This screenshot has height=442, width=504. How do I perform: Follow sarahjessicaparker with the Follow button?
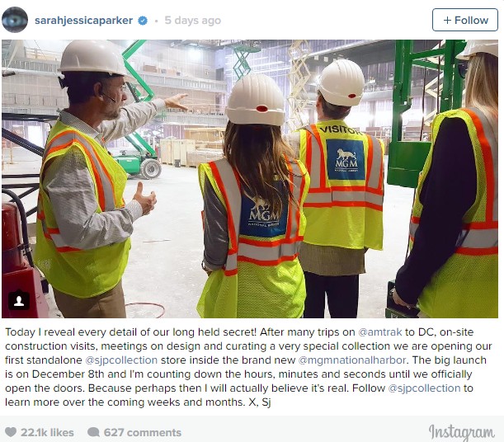tap(465, 20)
